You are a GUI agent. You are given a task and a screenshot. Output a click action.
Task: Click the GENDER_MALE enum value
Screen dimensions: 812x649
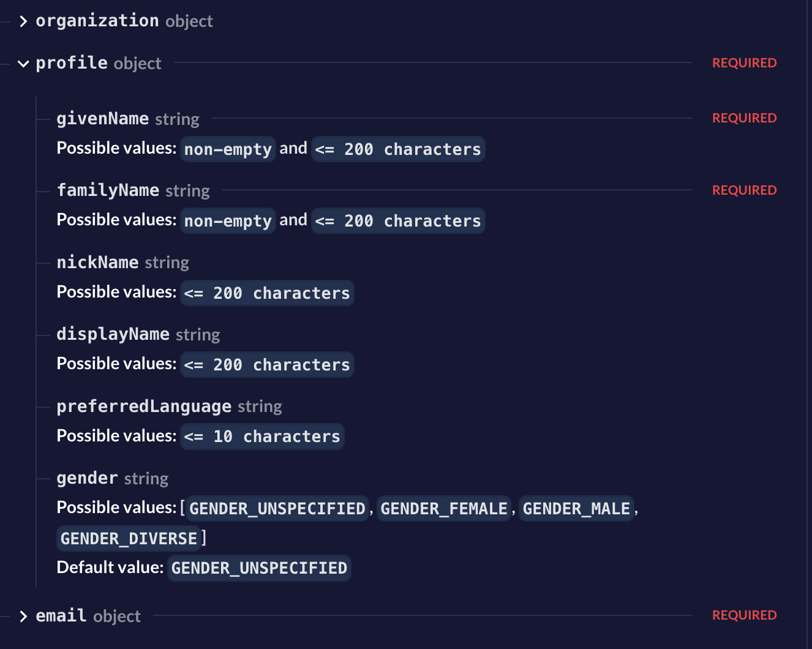(576, 509)
